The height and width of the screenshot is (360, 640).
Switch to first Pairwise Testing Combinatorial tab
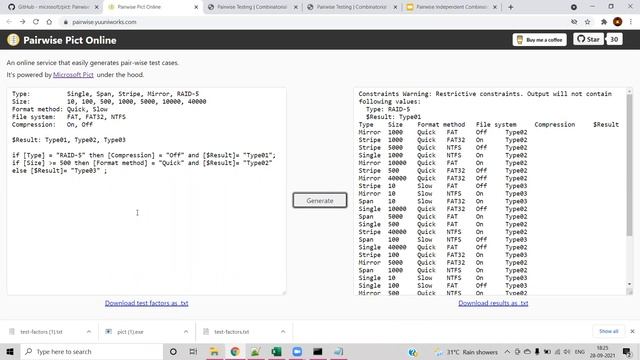click(252, 7)
